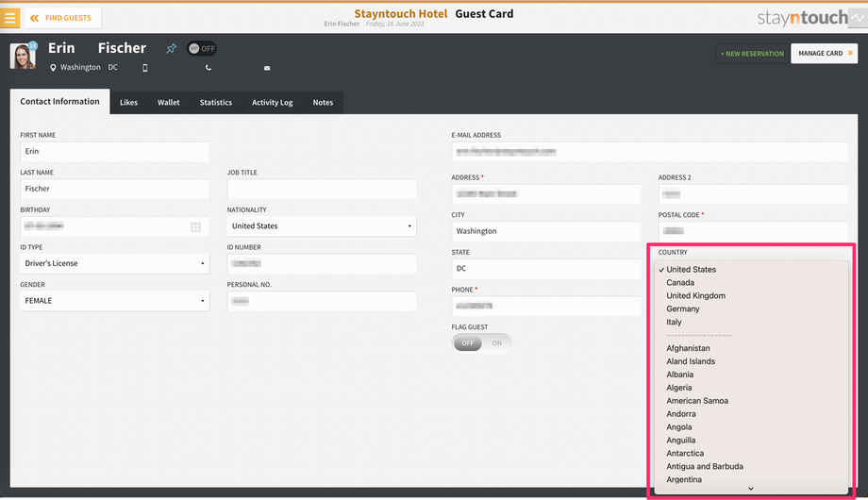The image size is (868, 500).
Task: Select United States in country list
Action: coord(751,270)
